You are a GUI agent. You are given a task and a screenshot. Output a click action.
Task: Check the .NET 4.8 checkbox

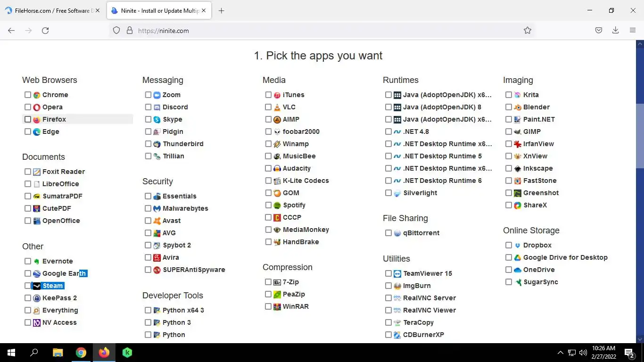click(388, 132)
